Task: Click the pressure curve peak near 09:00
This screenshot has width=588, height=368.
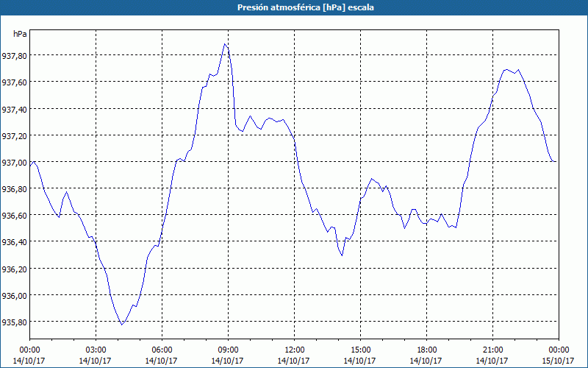Action: [225, 44]
